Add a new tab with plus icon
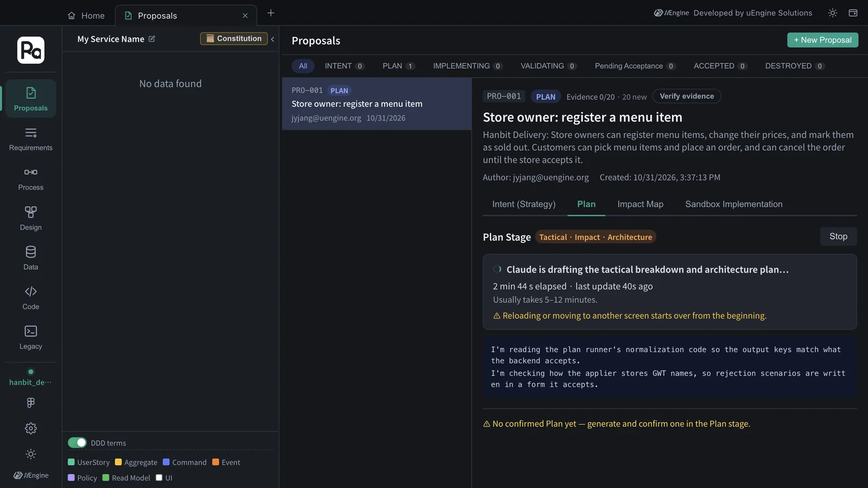868x488 pixels. [x=271, y=13]
